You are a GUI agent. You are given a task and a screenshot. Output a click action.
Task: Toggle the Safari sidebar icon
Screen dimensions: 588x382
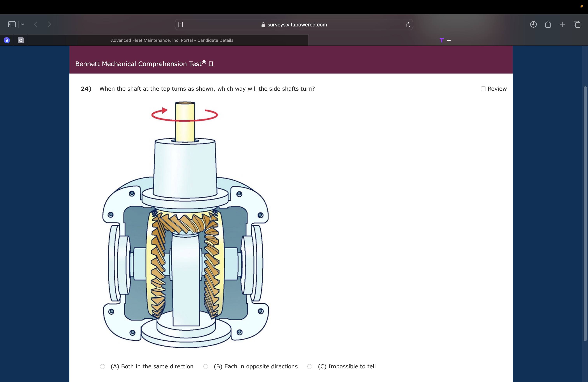coord(12,24)
